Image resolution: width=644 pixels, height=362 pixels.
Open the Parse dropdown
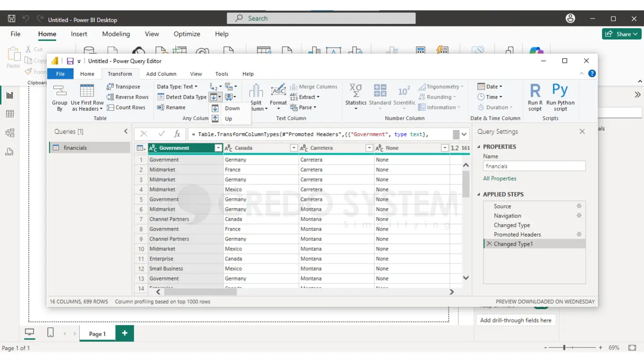(x=303, y=107)
